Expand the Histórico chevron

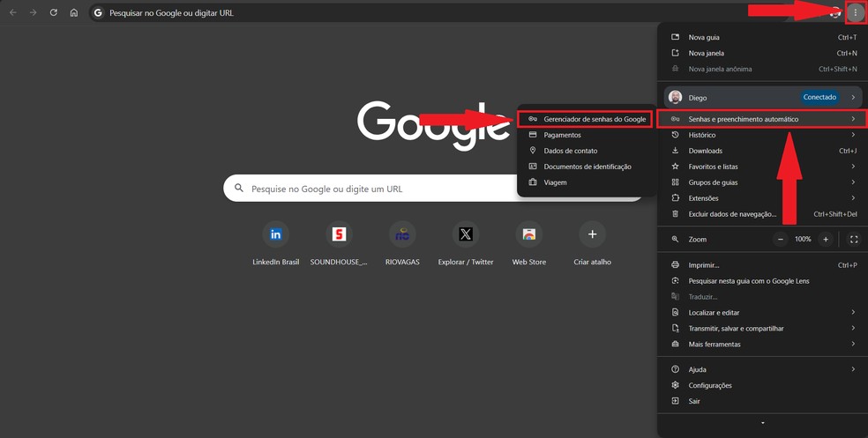[853, 135]
